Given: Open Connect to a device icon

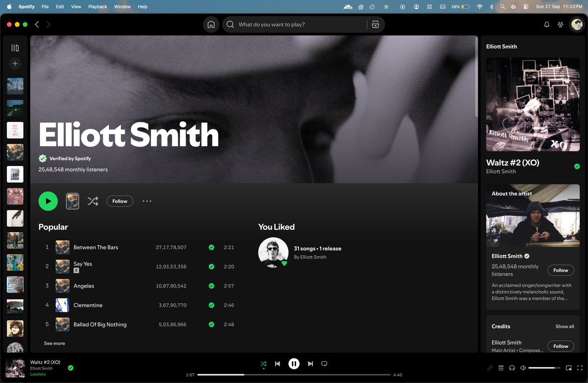Looking at the screenshot, I should (512, 368).
